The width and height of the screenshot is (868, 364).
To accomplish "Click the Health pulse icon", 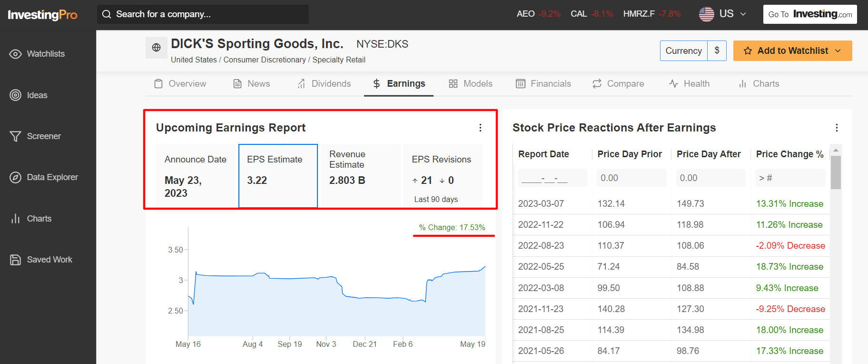I will pos(673,84).
